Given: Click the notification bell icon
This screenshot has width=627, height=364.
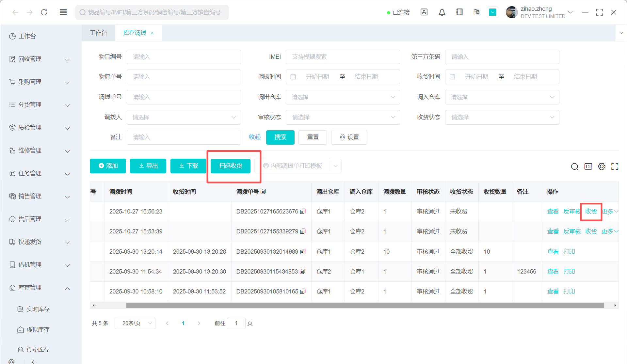Looking at the screenshot, I should (x=442, y=12).
